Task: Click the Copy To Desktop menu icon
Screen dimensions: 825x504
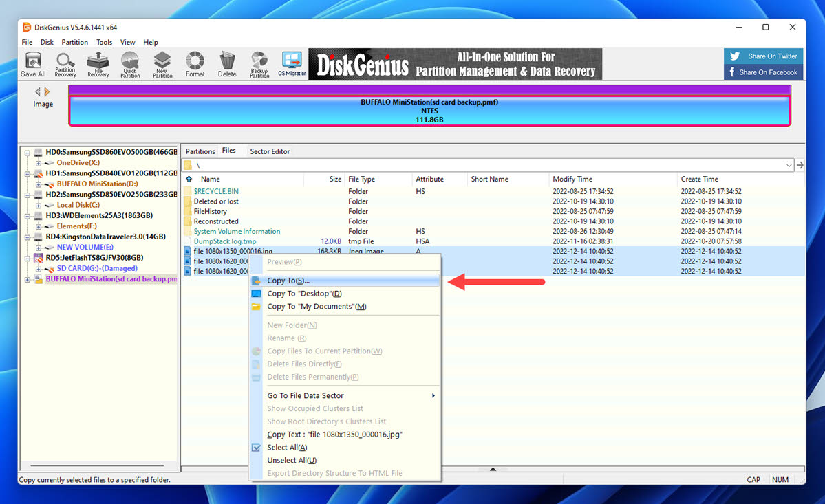Action: coord(256,294)
